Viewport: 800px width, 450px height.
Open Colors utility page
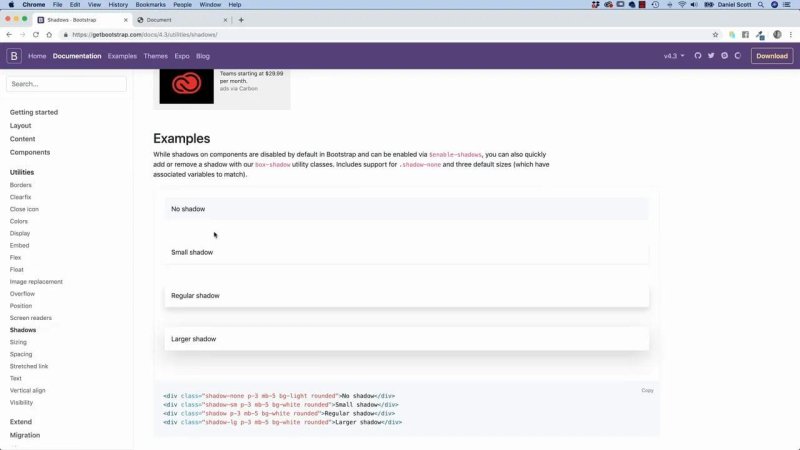[x=19, y=221]
